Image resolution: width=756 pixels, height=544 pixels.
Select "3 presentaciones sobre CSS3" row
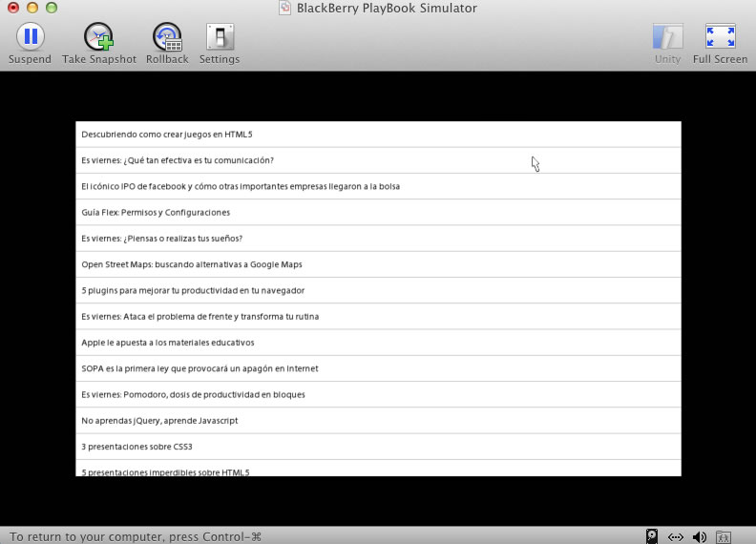click(x=379, y=447)
